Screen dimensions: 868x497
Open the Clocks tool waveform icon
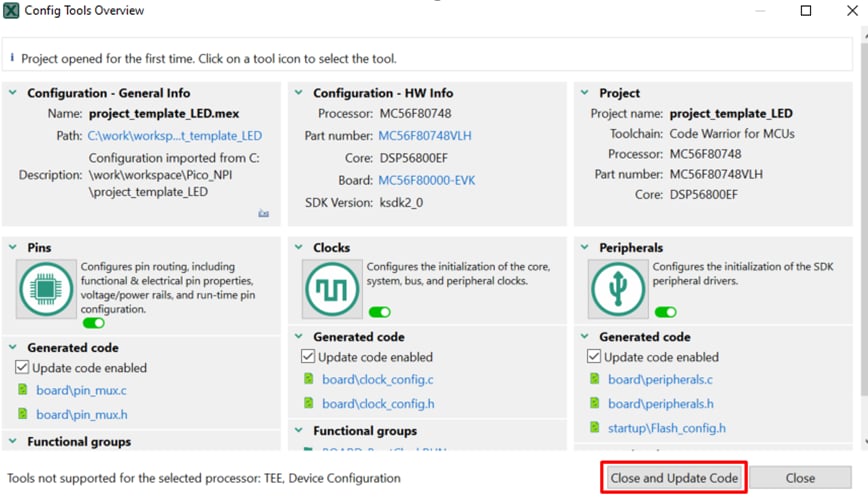tap(332, 289)
